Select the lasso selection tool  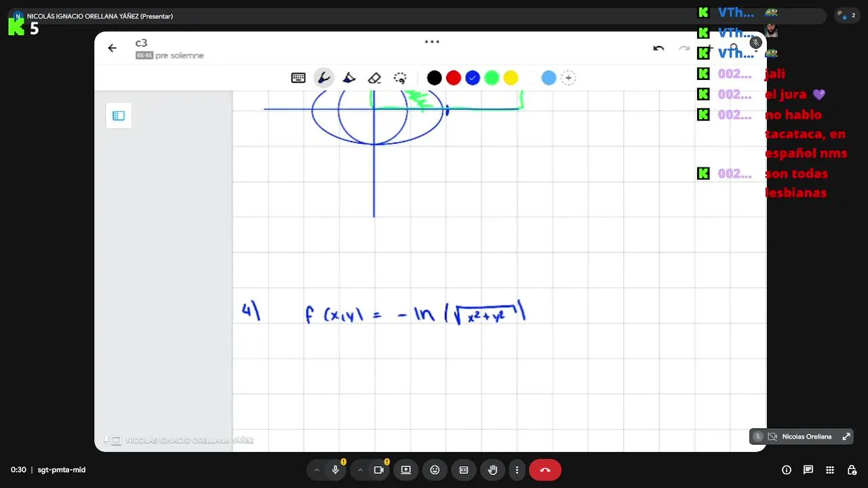(400, 78)
